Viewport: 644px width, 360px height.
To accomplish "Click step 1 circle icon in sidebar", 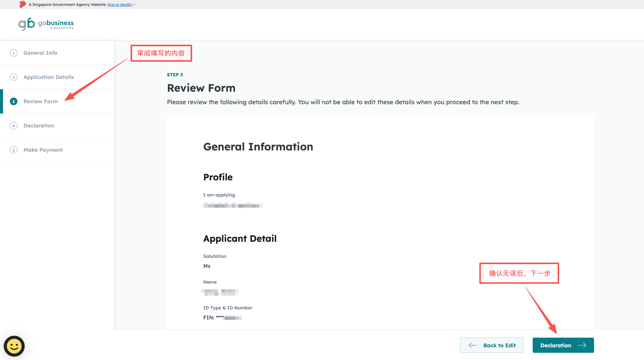I will pyautogui.click(x=13, y=53).
